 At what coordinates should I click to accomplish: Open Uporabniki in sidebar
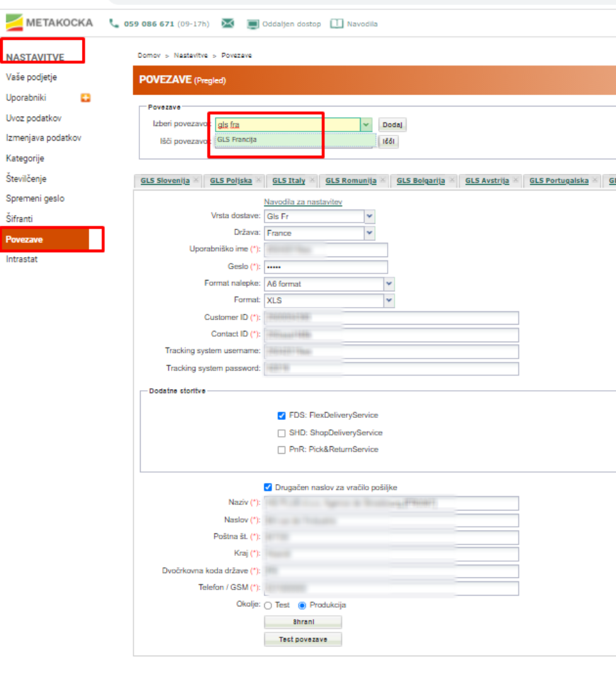[x=26, y=98]
